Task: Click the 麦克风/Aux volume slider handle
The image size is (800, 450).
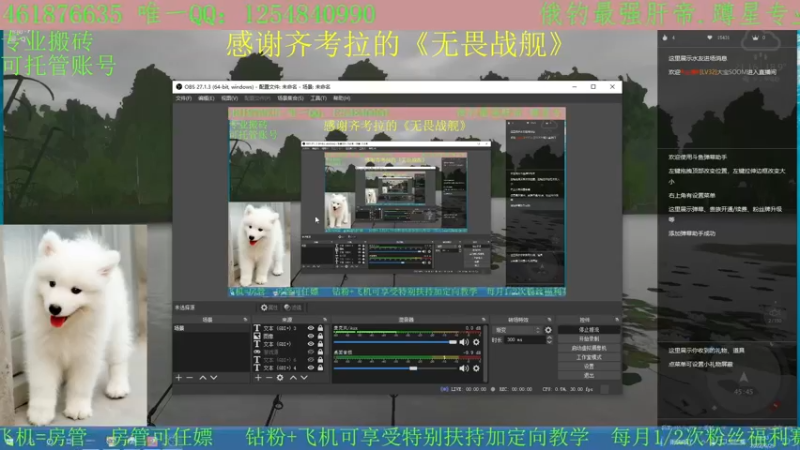Action: coord(453,342)
